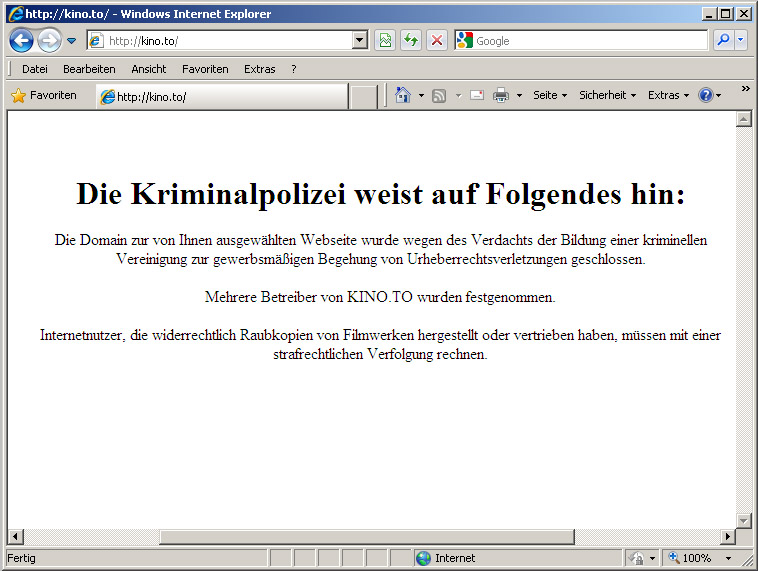Open the Sicherheit dropdown menu
Image resolution: width=758 pixels, height=571 pixels.
[608, 95]
